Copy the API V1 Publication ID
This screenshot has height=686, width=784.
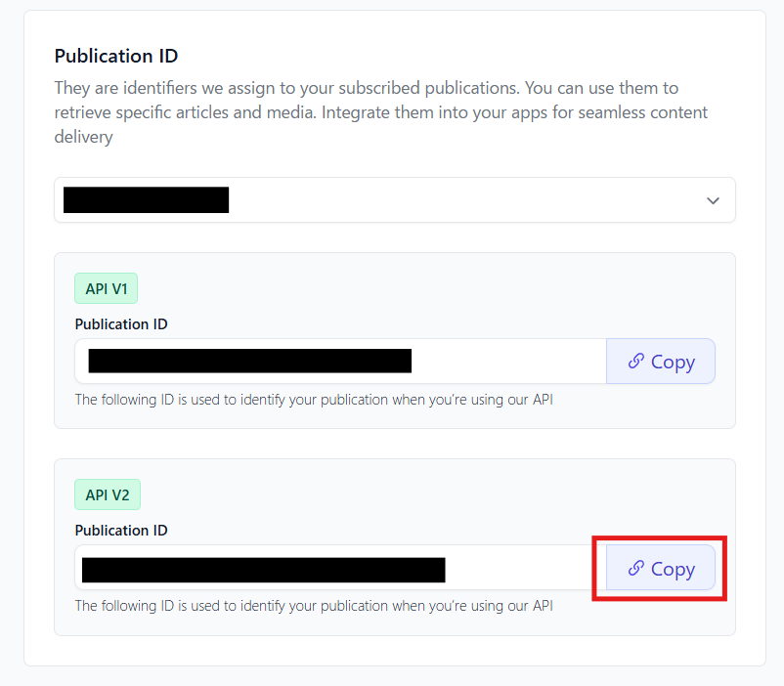[x=661, y=362]
